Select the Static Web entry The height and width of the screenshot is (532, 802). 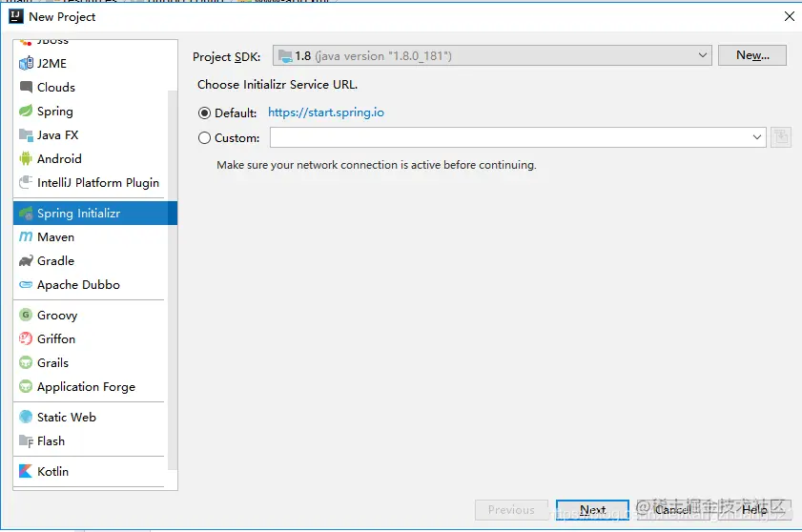pos(67,417)
